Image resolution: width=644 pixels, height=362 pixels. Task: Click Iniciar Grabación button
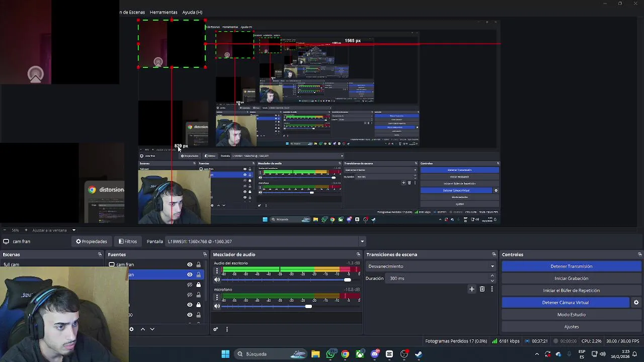pos(571,279)
